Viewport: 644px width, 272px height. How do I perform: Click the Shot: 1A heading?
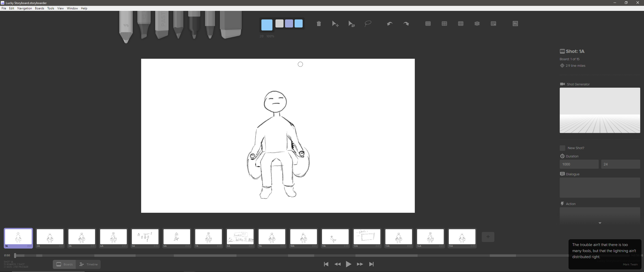click(x=575, y=51)
